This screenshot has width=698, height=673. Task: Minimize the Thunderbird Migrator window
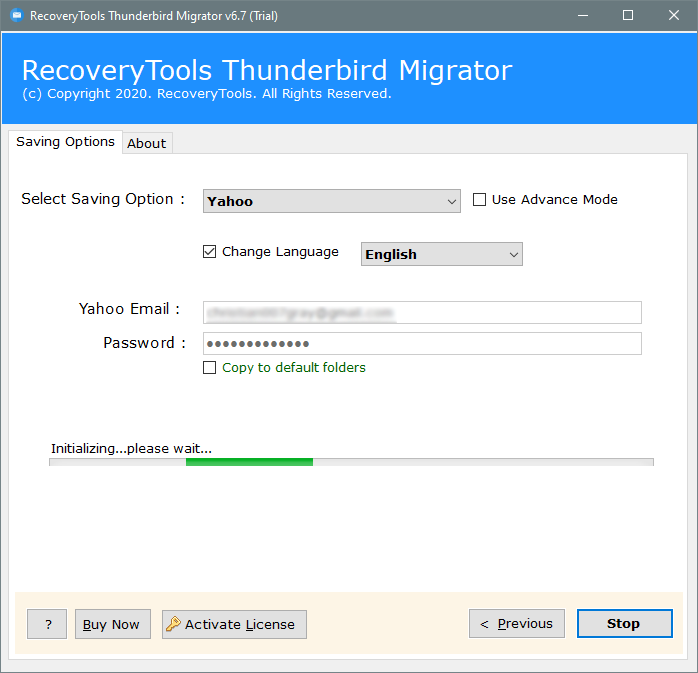583,16
